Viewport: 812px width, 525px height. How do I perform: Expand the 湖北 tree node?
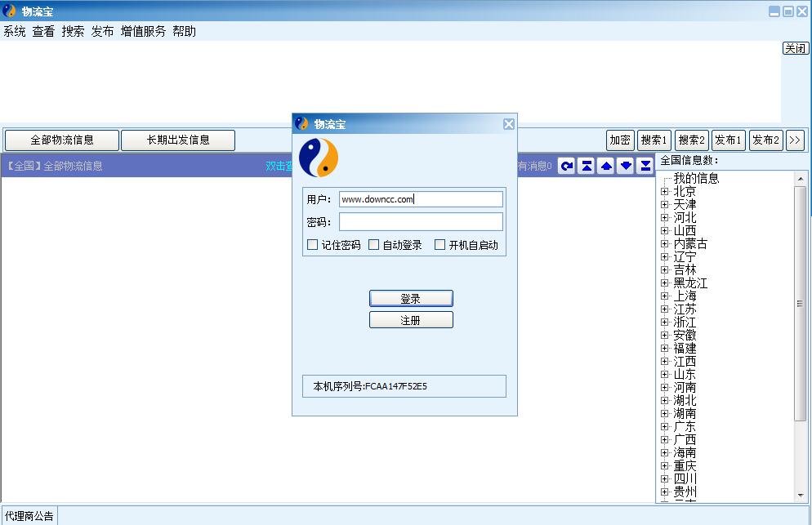click(665, 400)
